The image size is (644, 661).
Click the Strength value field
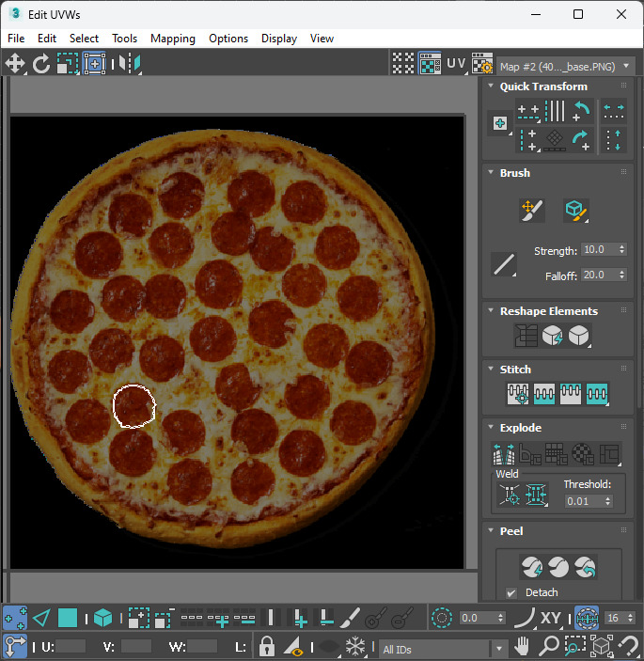coord(599,249)
